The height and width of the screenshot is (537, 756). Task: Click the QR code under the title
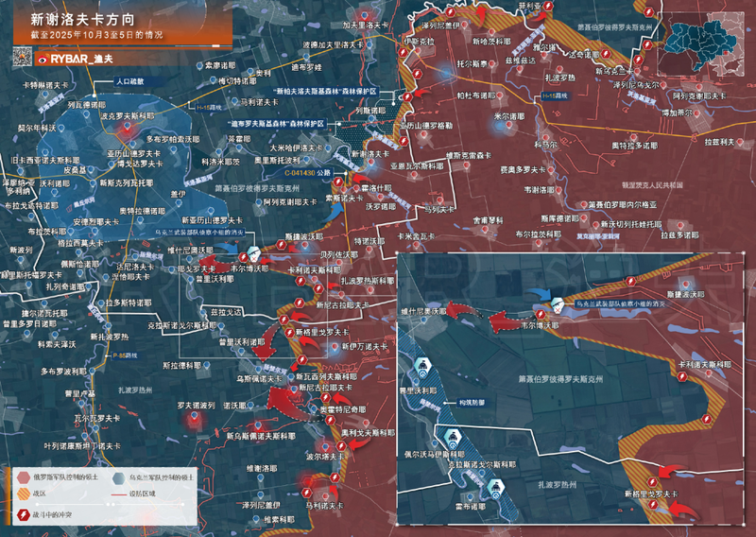pyautogui.click(x=20, y=59)
